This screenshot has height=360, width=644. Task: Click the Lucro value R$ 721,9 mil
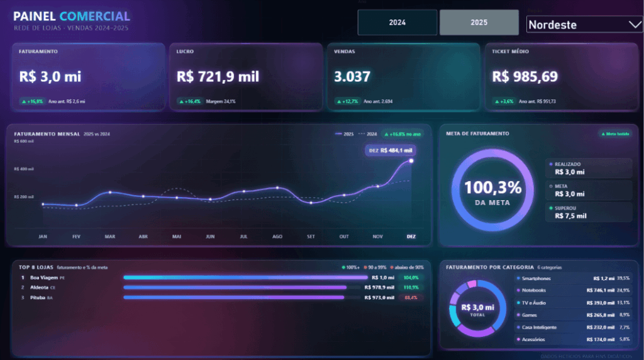coord(218,76)
